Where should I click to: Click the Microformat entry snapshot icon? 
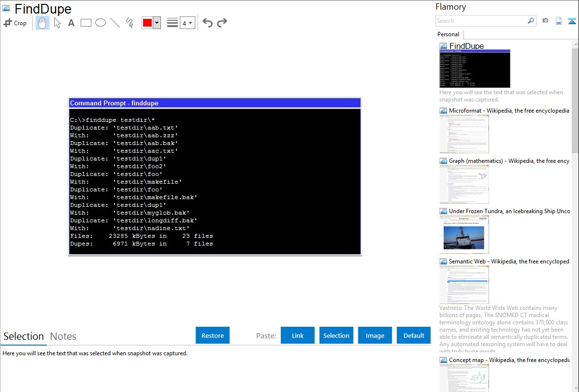[x=443, y=111]
